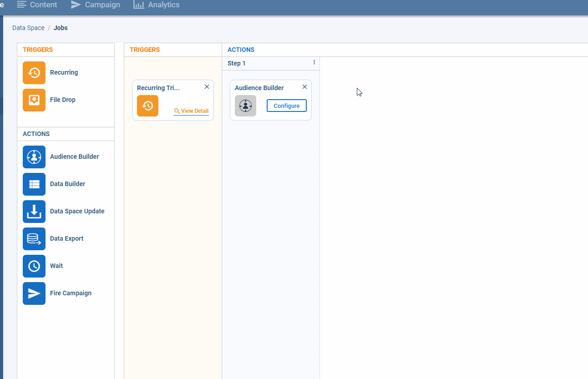Open the Analytics menu
Image resolution: width=588 pixels, height=379 pixels.
pyautogui.click(x=156, y=5)
